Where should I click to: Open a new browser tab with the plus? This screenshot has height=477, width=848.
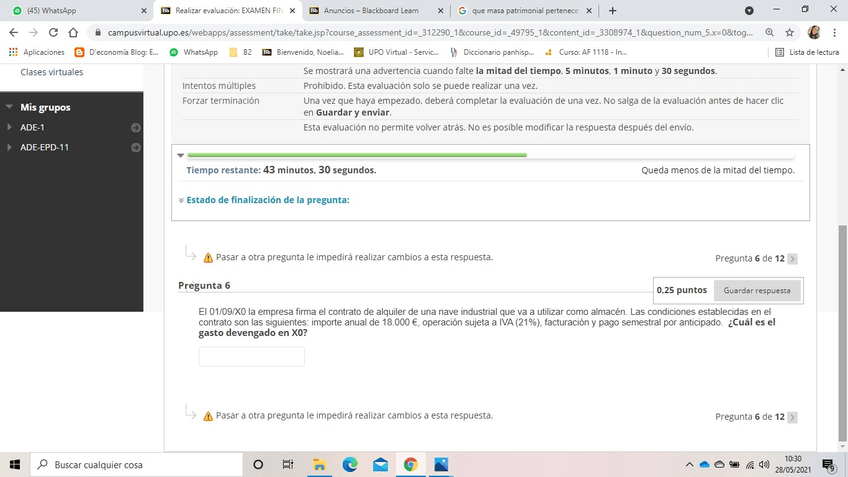612,10
